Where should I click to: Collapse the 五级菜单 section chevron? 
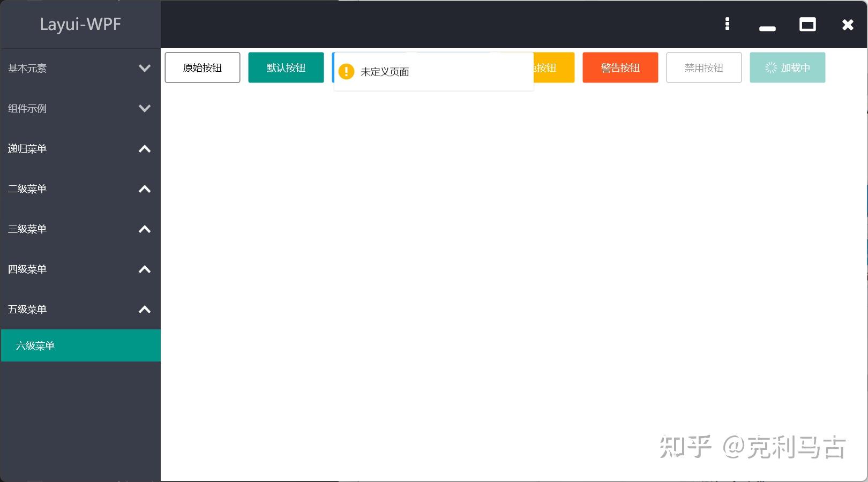coord(144,310)
